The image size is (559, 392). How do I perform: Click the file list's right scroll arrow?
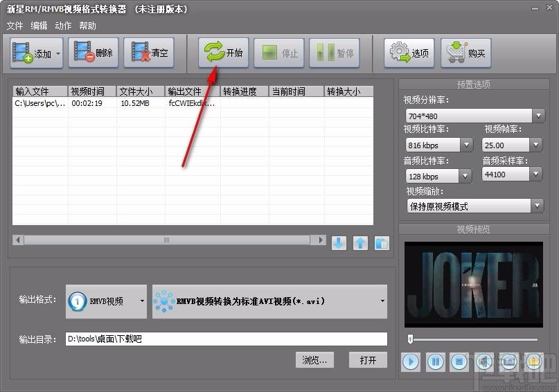point(321,240)
